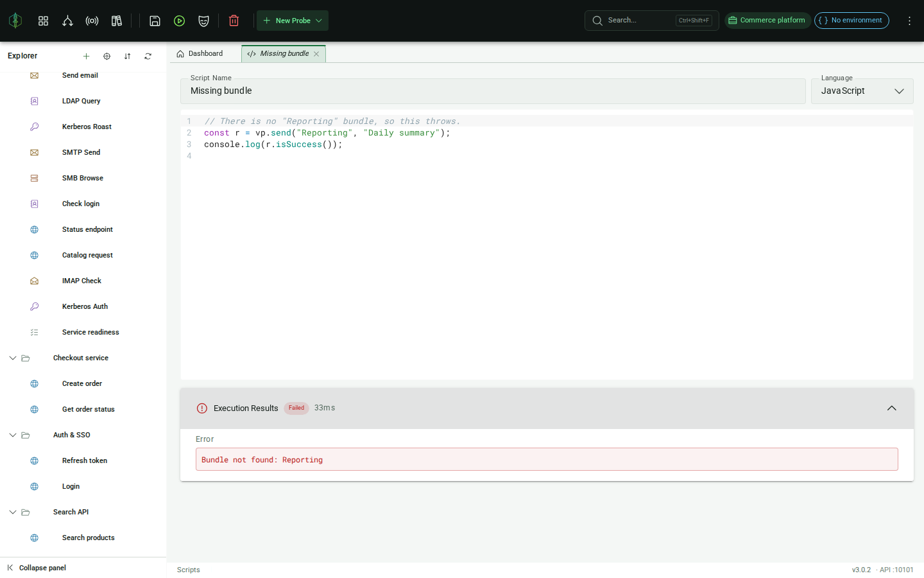Run the script with the green play icon

click(179, 21)
